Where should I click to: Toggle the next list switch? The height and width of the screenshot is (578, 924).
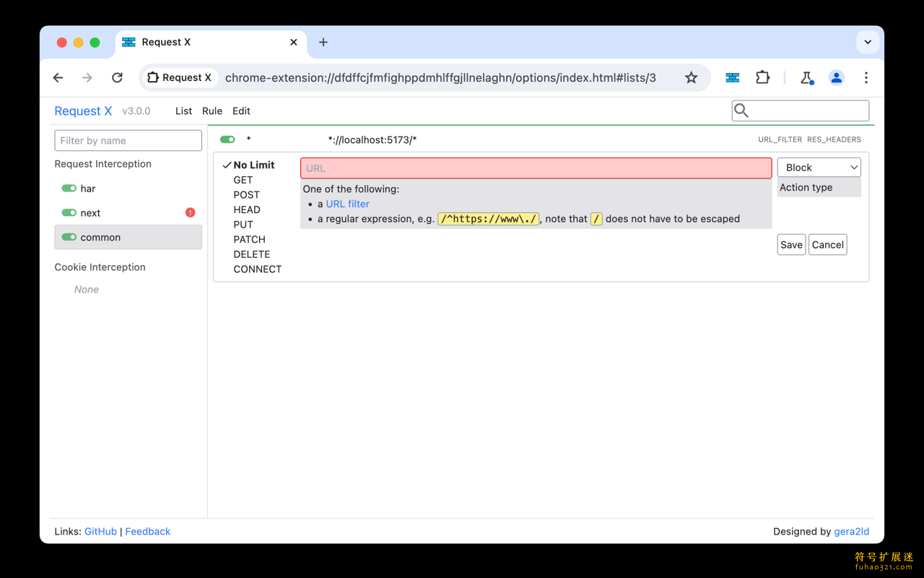click(69, 212)
